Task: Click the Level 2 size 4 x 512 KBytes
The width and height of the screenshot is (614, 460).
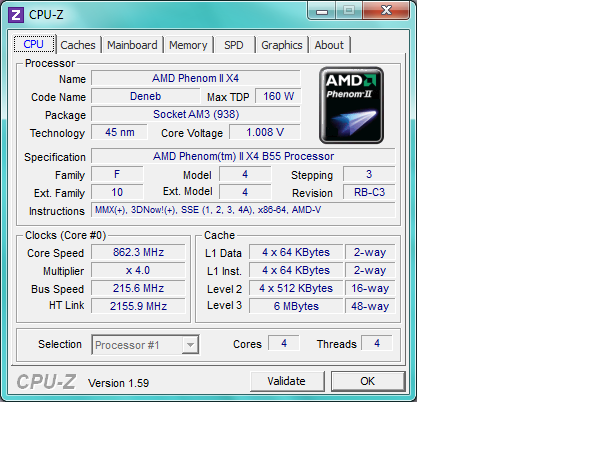Action: pyautogui.click(x=296, y=288)
